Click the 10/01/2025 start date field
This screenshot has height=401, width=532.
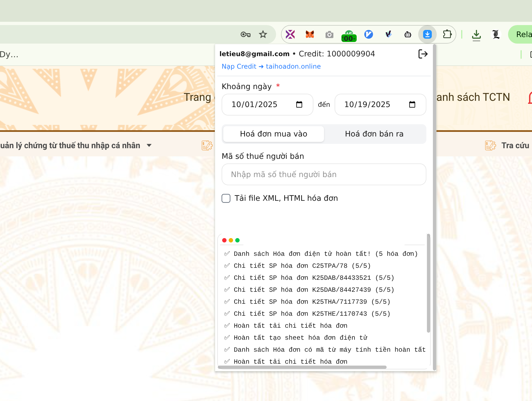[267, 105]
